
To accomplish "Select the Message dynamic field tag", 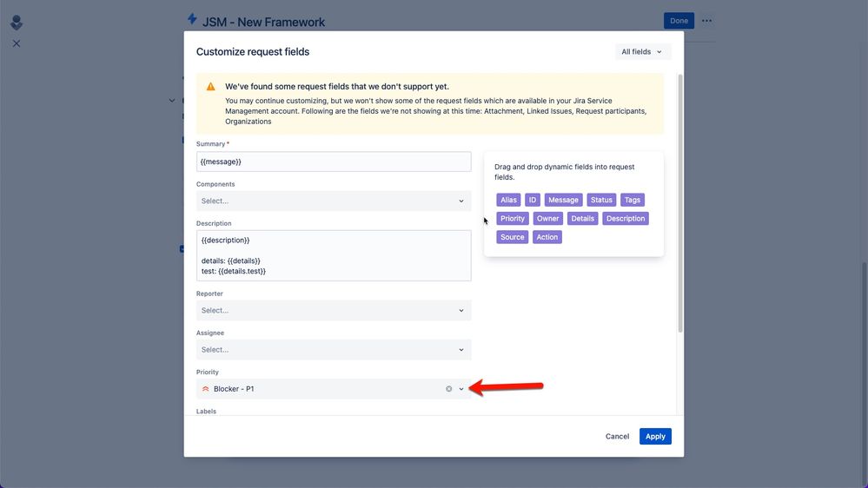I will tap(563, 200).
